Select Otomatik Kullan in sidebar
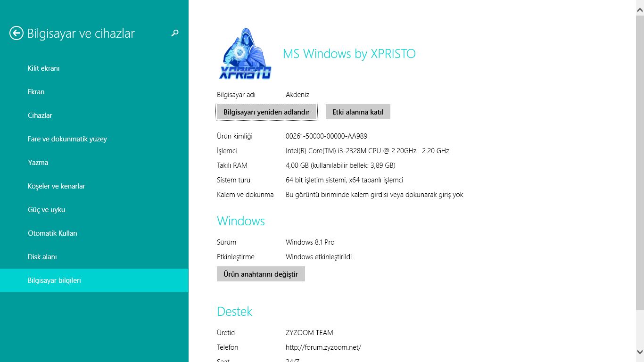Image resolution: width=644 pixels, height=362 pixels. [94, 233]
